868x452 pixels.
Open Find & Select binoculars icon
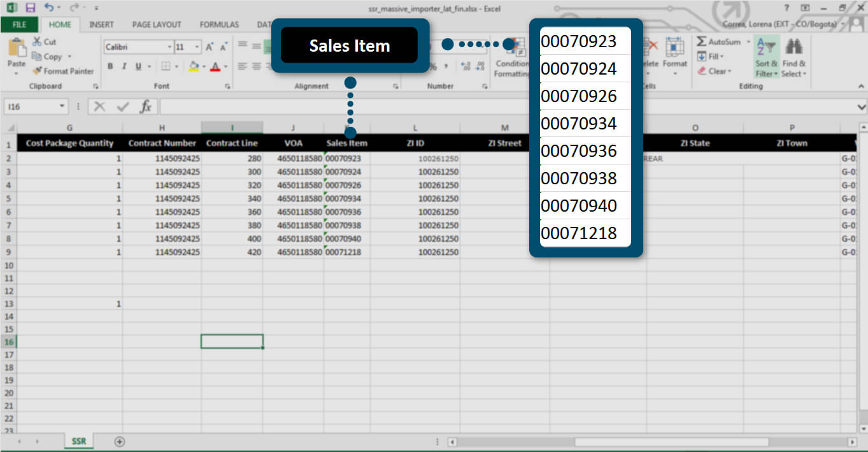pyautogui.click(x=793, y=47)
